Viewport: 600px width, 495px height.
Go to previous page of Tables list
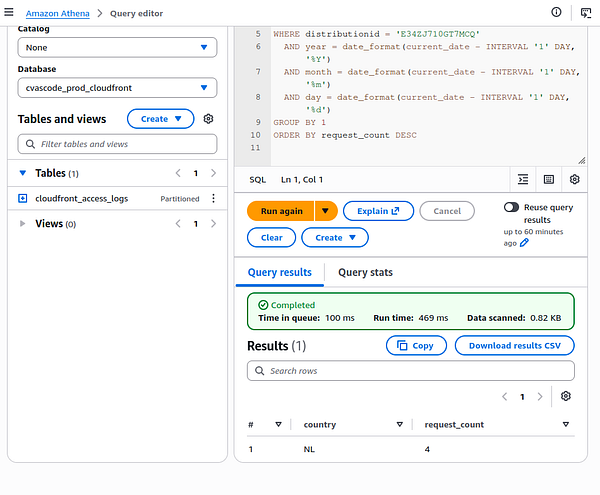(x=178, y=173)
